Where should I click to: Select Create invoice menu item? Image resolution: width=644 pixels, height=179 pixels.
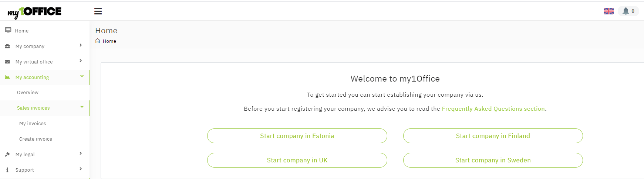[x=36, y=139]
